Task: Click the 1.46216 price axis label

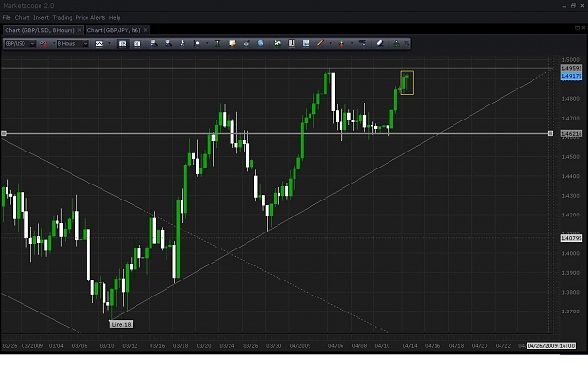Action: (571, 134)
